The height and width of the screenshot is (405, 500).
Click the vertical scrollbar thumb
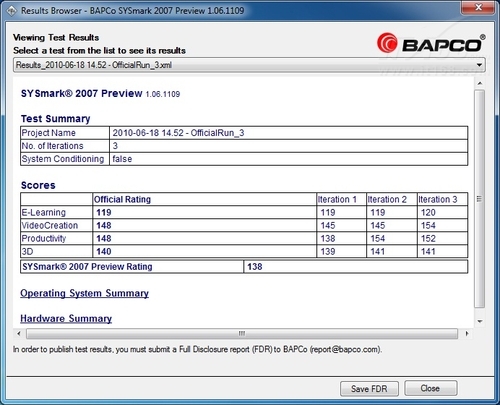480,199
